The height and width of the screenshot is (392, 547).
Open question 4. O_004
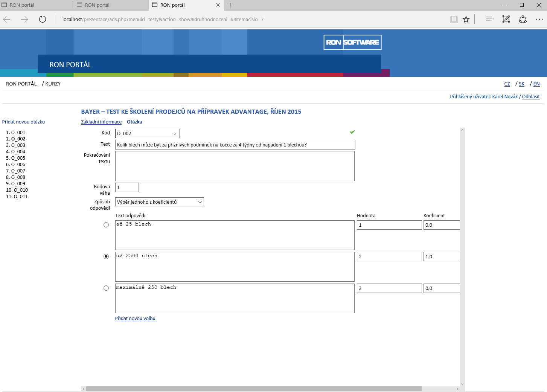click(15, 152)
